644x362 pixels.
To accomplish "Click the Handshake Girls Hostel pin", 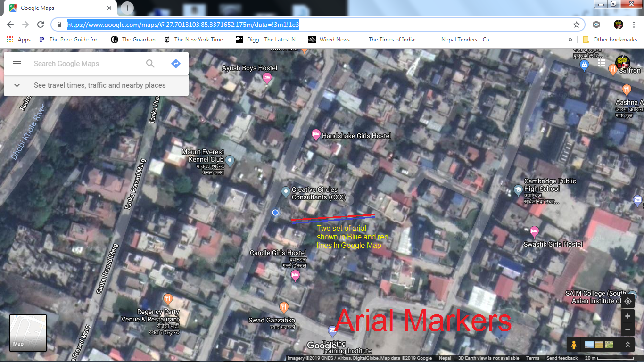I will 316,135.
